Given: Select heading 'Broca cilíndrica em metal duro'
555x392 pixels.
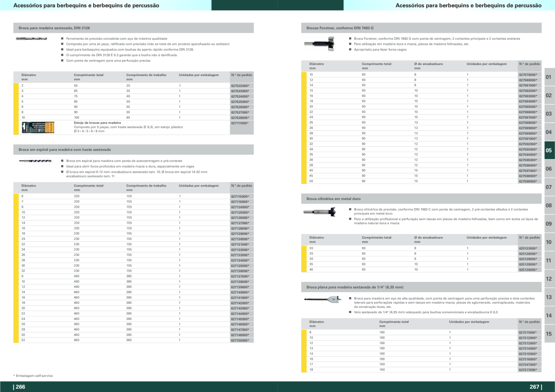Looking at the screenshot, I should (x=333, y=199).
